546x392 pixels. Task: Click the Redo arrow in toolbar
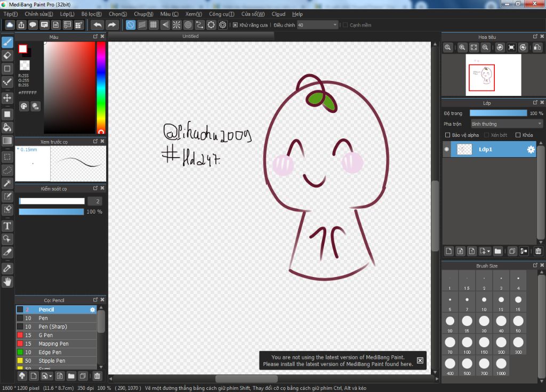pos(112,24)
